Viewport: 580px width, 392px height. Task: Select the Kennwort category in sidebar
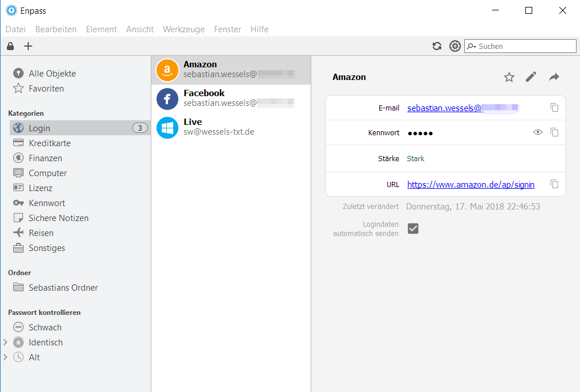(x=47, y=203)
